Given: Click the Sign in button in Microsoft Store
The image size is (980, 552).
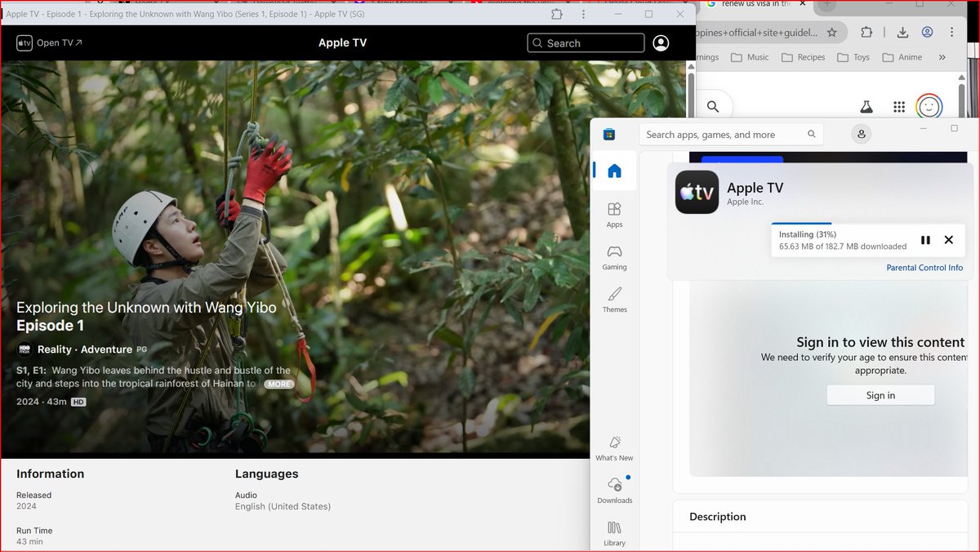Looking at the screenshot, I should 880,395.
